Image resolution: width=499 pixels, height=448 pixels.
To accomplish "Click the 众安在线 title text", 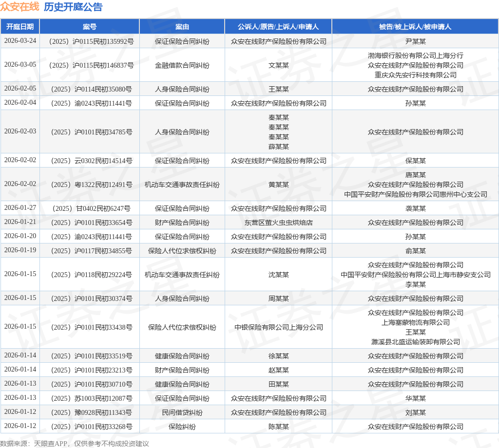I will point(19,7).
